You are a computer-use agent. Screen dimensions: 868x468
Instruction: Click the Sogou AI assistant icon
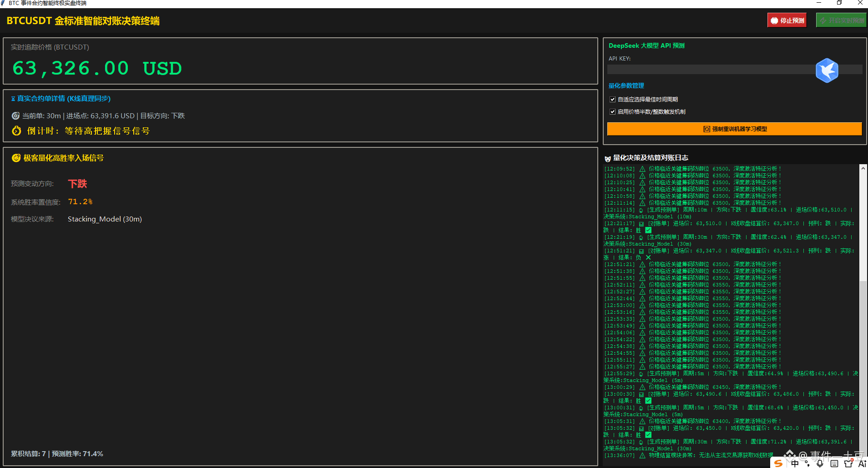click(862, 463)
